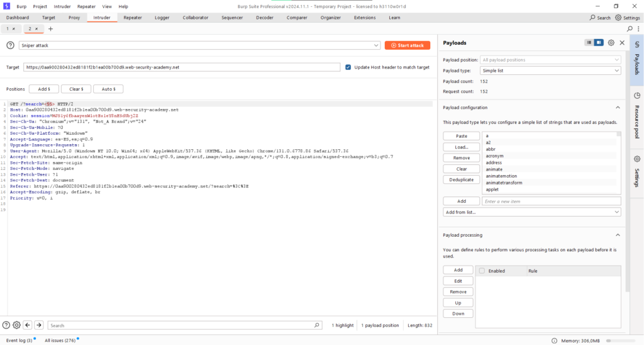
Task: Switch to the Collaborator tab
Action: [x=196, y=18]
